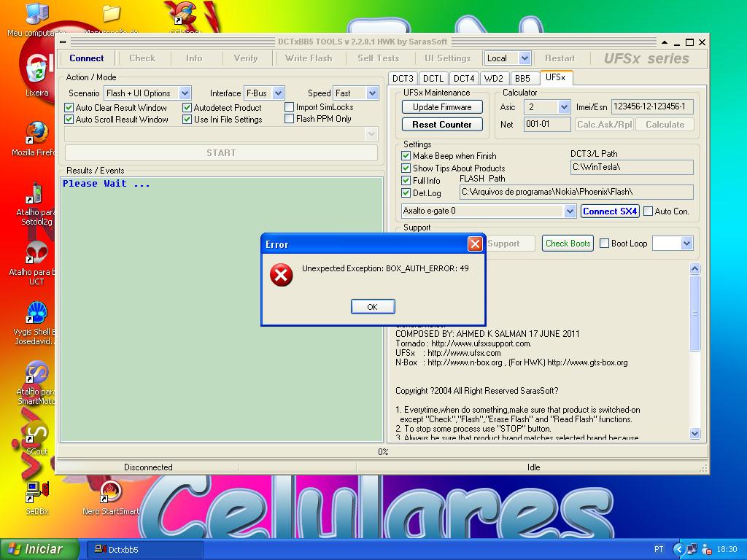Click the support text scrollbar down arrow
The width and height of the screenshot is (747, 560).
(694, 433)
